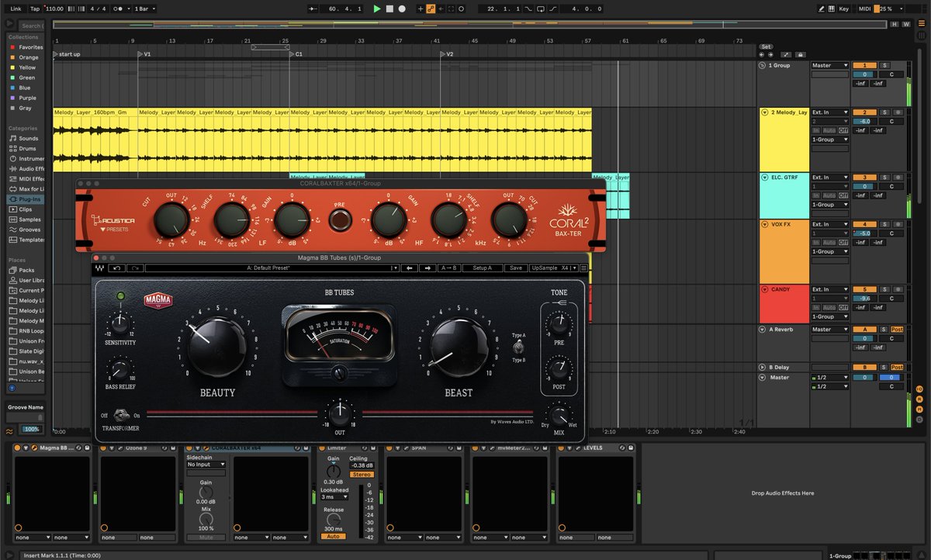
Task: Toggle the Computer MIDI Keyboard icon
Action: (831, 9)
